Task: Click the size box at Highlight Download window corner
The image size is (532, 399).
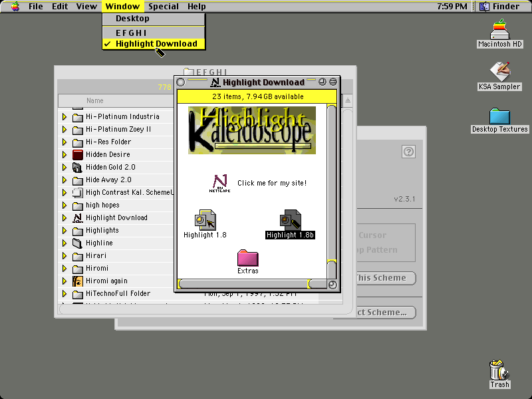Action: [332, 285]
